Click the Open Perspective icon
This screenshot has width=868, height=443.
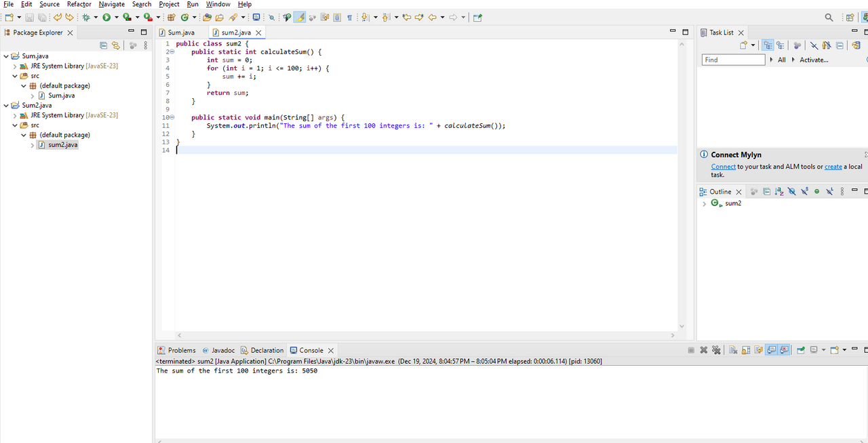pyautogui.click(x=850, y=18)
